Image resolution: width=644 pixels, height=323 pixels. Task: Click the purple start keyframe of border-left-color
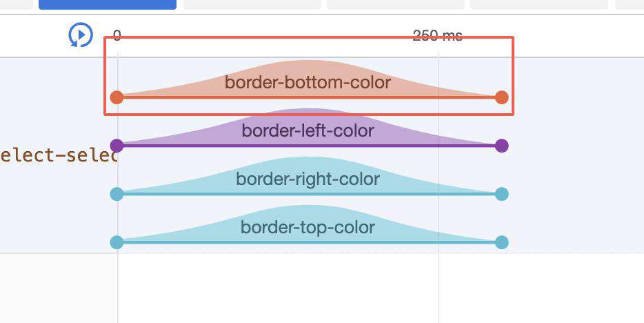coord(117,146)
